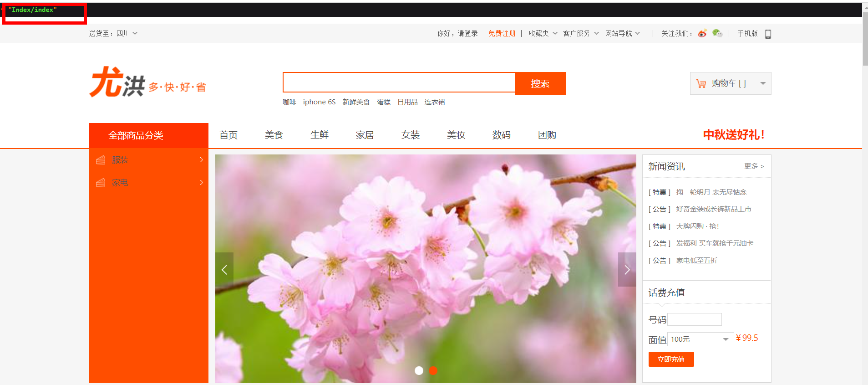Click hot keyword 连衣裙
The width and height of the screenshot is (868, 385).
point(435,102)
